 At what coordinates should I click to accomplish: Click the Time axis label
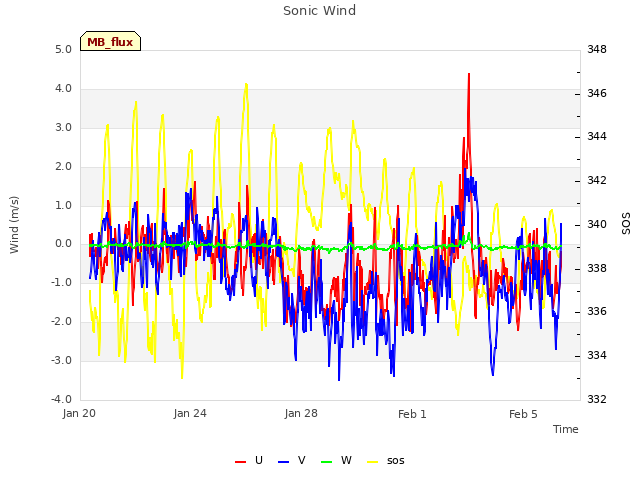pos(566,429)
